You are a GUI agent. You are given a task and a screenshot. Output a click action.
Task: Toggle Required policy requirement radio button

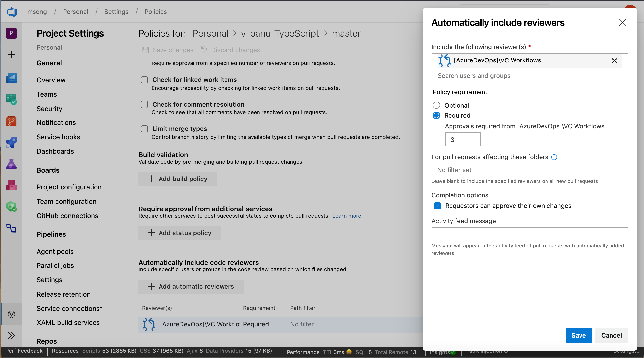tap(436, 115)
